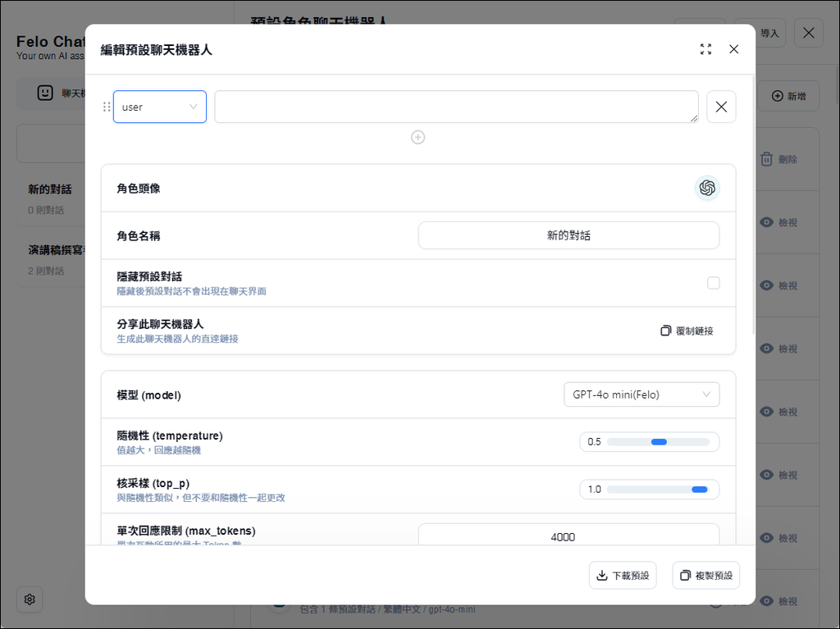
Task: Download the preset with 下載預設
Action: coord(623,576)
